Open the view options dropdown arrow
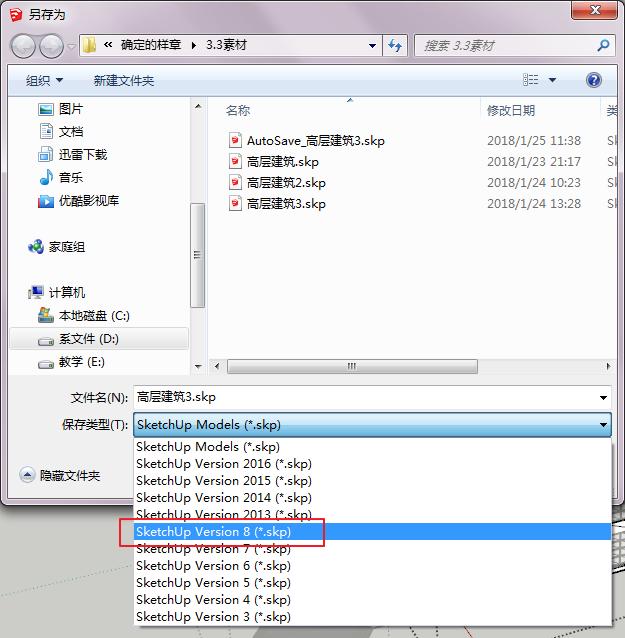625x638 pixels. [x=553, y=80]
